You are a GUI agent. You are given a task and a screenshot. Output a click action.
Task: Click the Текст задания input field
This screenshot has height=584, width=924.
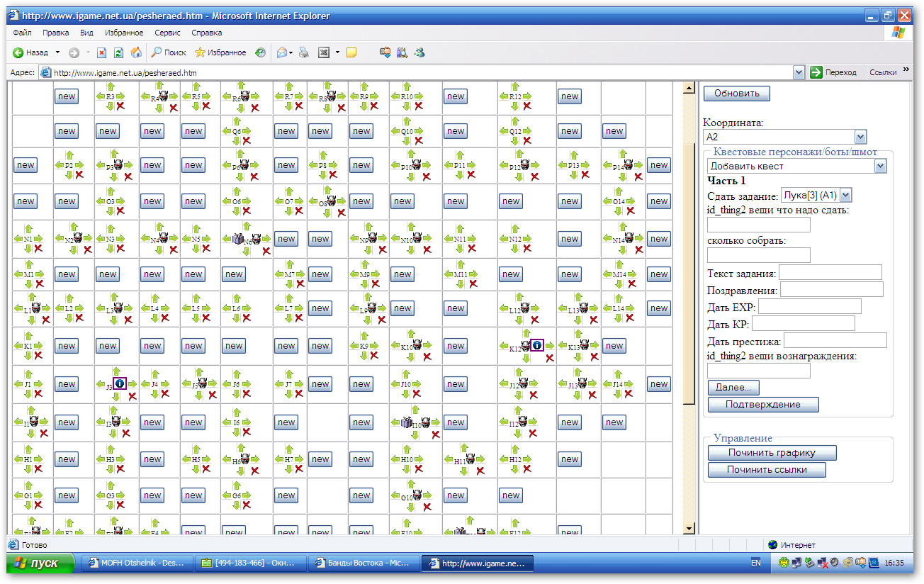pyautogui.click(x=830, y=273)
